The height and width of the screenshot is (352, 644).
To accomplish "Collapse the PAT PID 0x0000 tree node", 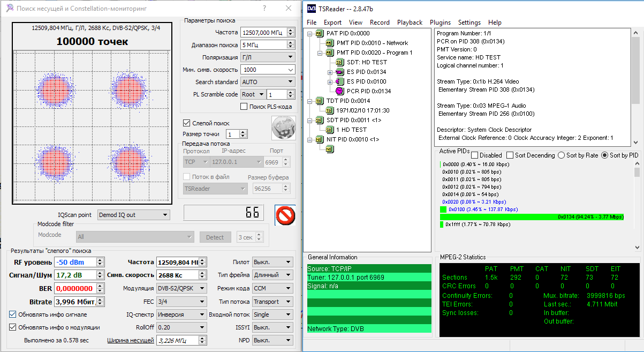I will pos(310,33).
